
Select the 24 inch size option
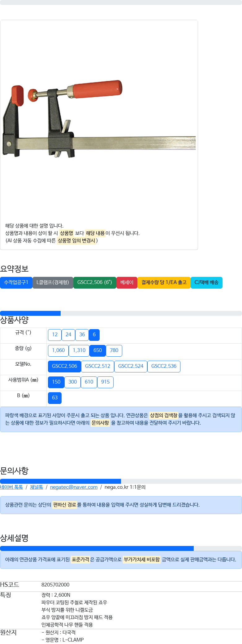tap(68, 335)
